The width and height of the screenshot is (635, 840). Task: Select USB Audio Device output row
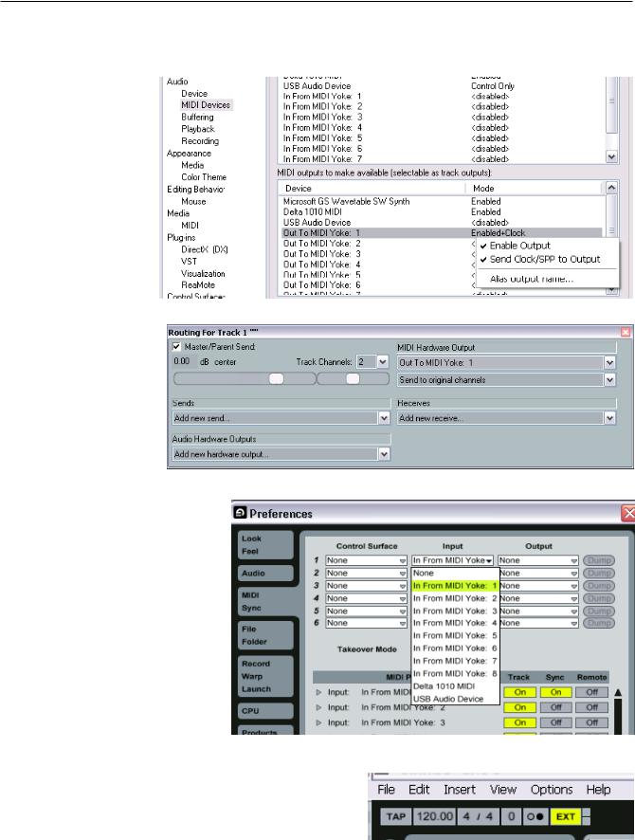point(442,222)
